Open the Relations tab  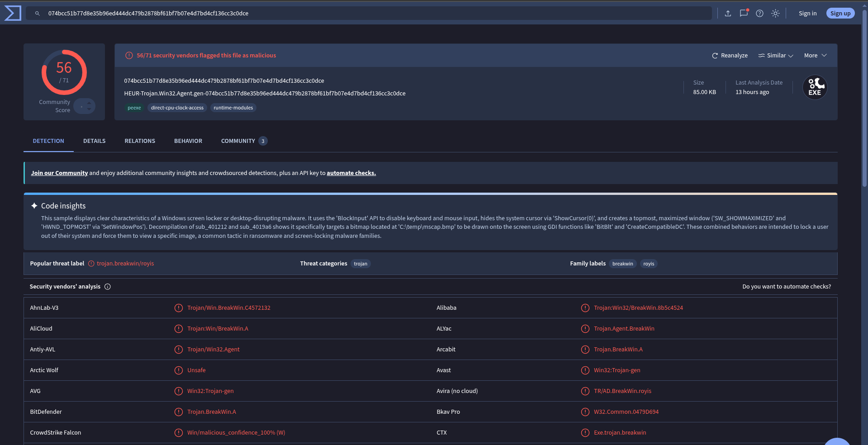(140, 141)
